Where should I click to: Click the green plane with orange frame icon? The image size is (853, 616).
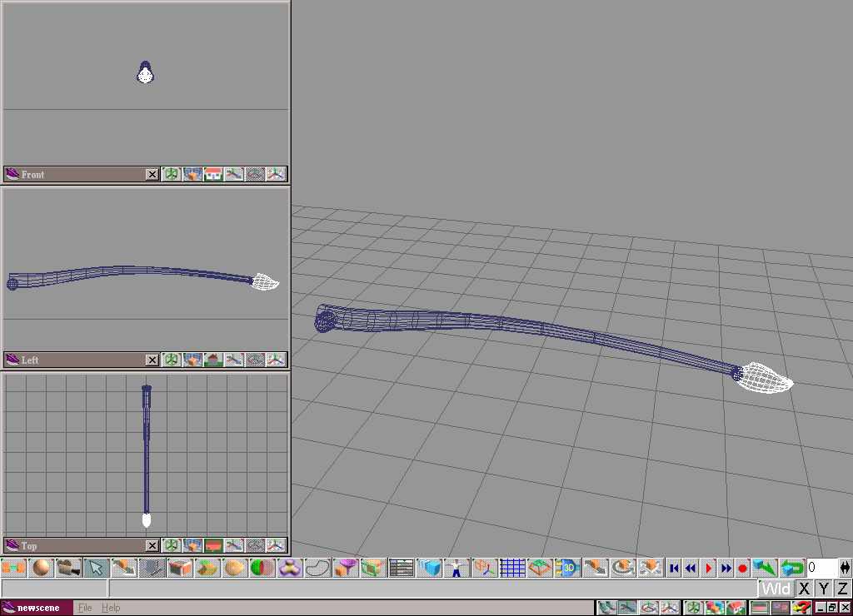(540, 569)
